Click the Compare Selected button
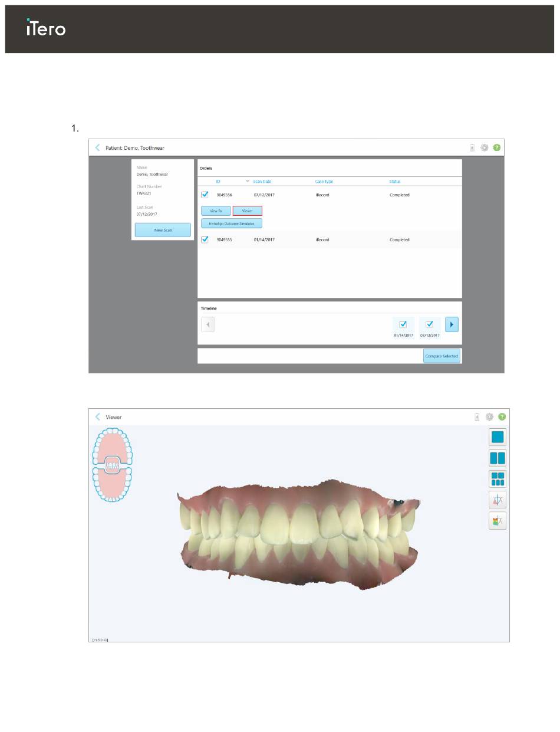The image size is (560, 732). point(442,356)
